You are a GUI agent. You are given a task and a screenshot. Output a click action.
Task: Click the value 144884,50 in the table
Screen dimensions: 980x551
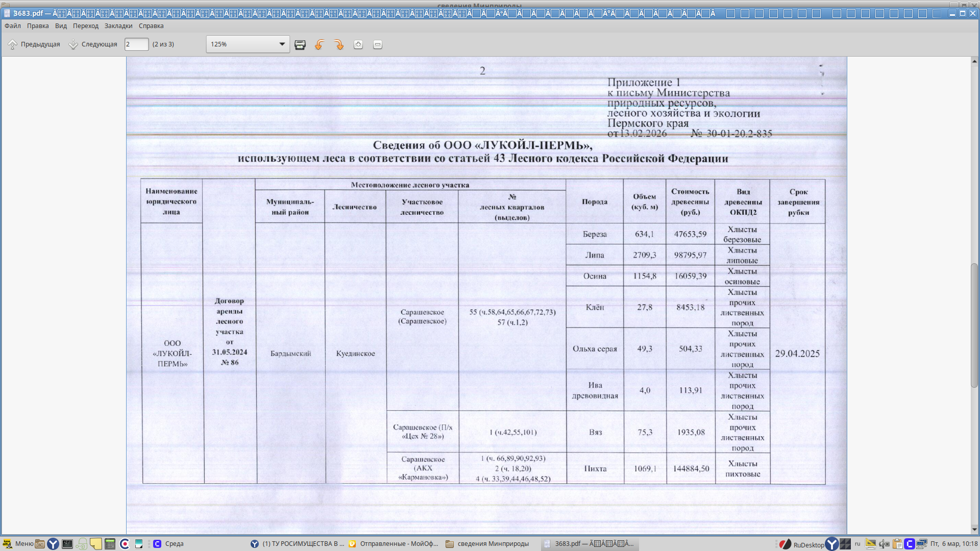[x=691, y=468]
